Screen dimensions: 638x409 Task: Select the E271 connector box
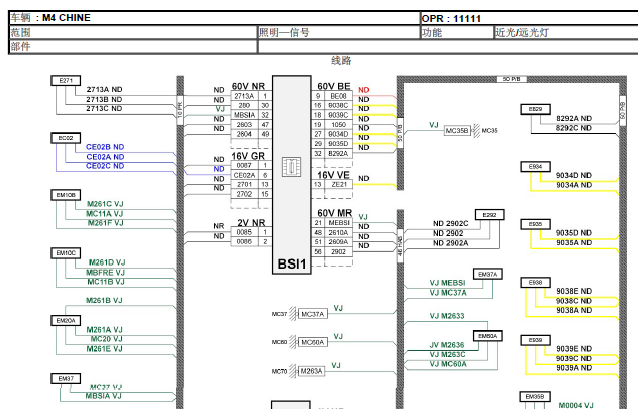pos(66,81)
